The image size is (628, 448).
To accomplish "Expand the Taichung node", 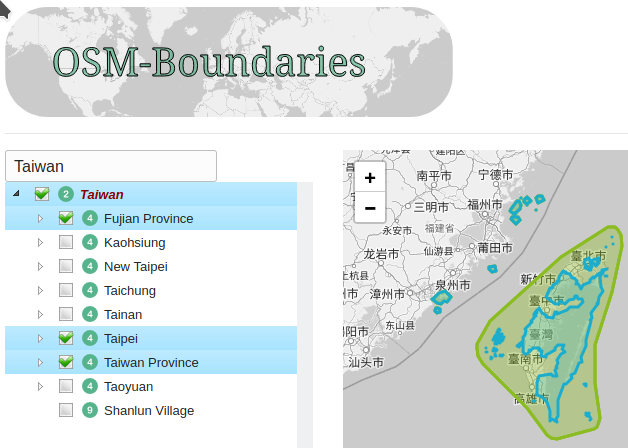I will (x=40, y=291).
